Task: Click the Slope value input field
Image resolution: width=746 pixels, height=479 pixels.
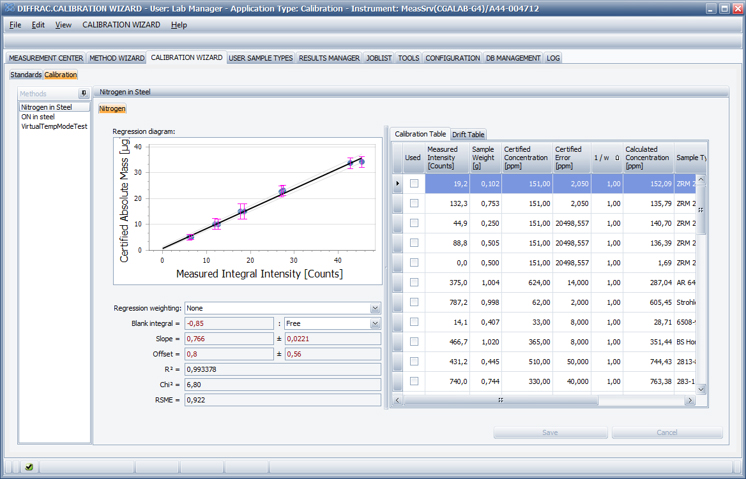Action: [229, 339]
